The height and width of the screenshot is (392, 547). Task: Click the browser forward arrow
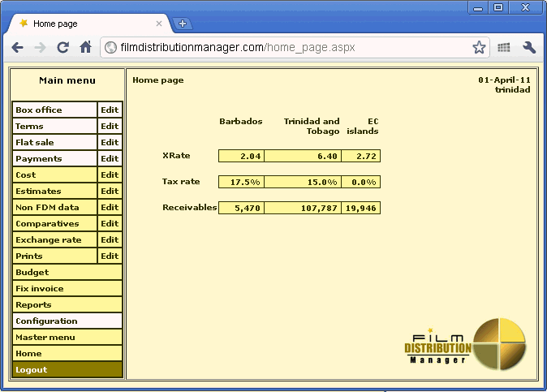pyautogui.click(x=40, y=48)
